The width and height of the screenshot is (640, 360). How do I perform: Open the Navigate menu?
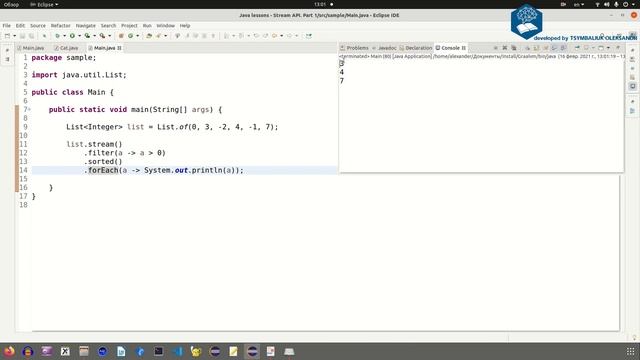86,25
